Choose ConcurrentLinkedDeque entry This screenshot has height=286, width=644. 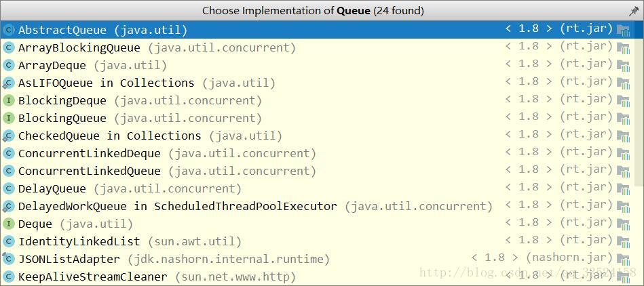click(318, 153)
